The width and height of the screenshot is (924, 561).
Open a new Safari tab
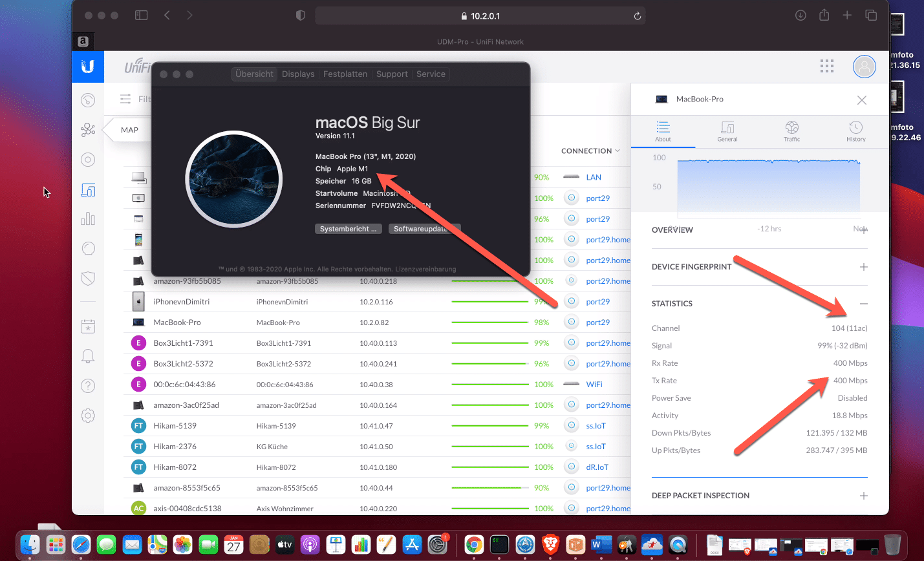tap(847, 16)
